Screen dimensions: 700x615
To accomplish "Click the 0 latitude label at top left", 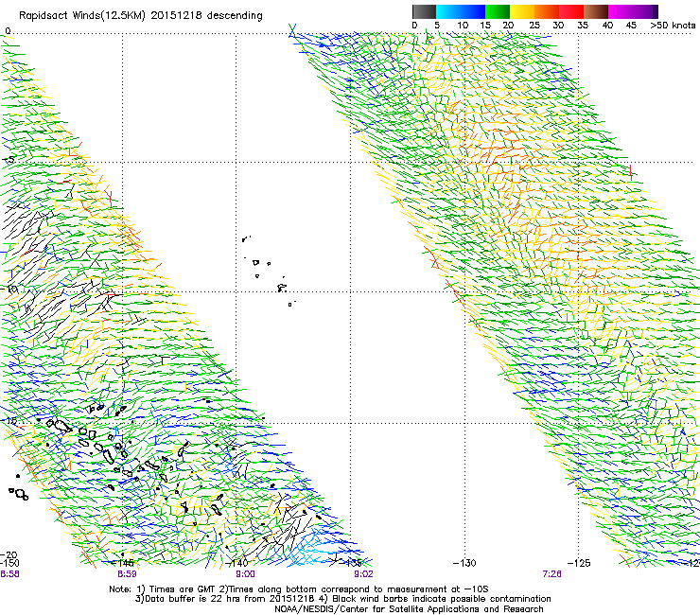I will [8, 31].
